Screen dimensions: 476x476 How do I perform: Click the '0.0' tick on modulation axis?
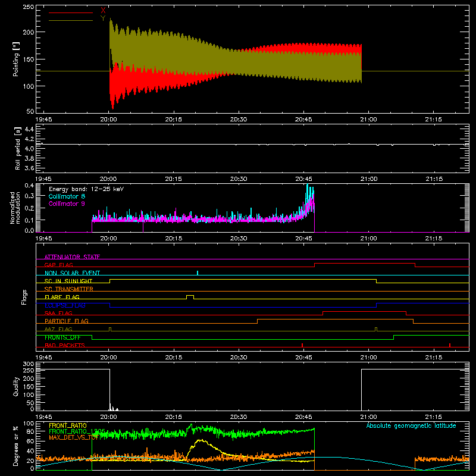click(29, 230)
